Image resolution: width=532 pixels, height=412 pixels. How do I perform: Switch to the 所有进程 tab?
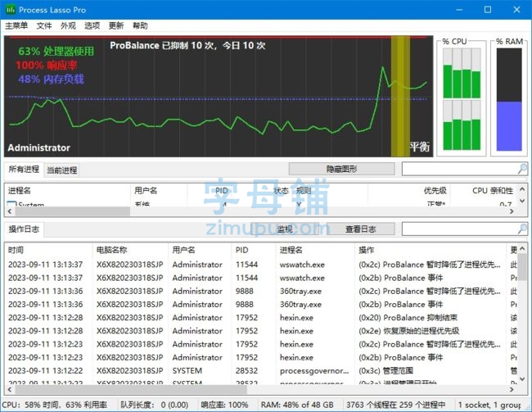[24, 170]
